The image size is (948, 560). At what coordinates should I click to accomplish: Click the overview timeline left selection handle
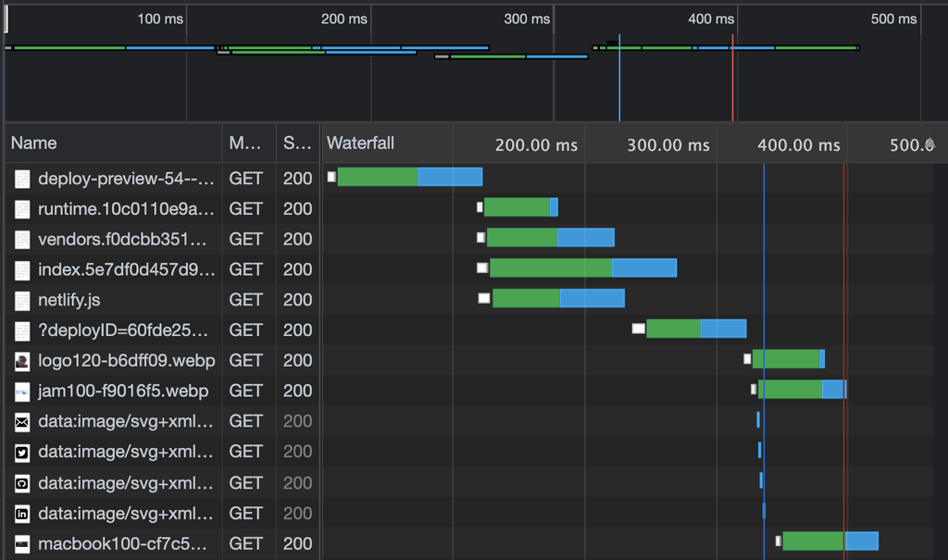(6, 19)
